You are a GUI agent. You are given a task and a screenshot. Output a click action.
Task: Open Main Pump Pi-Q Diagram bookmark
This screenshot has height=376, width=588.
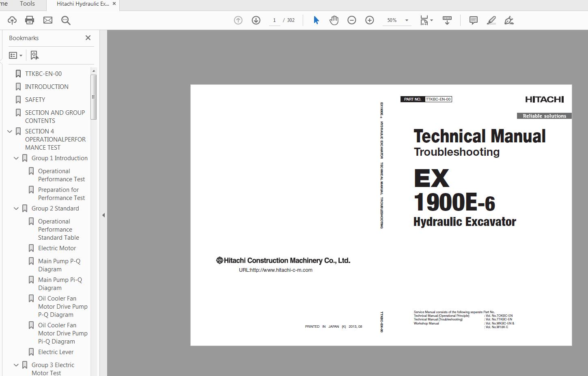click(x=60, y=284)
